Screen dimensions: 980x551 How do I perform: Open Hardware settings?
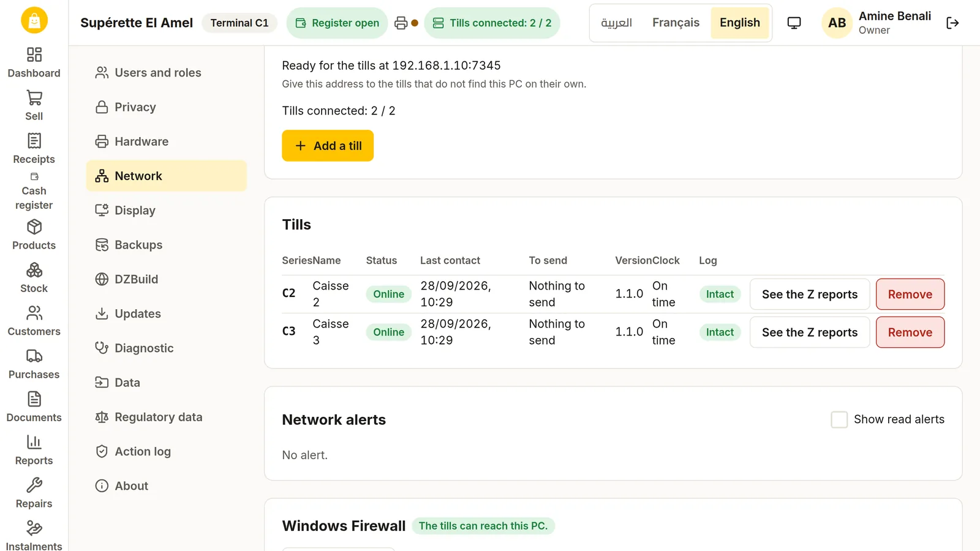coord(167,141)
